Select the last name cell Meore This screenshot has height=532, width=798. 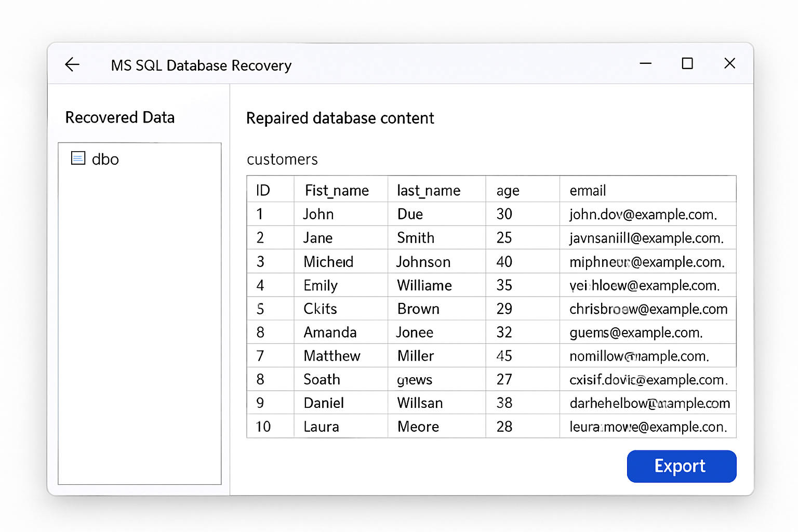[436, 427]
